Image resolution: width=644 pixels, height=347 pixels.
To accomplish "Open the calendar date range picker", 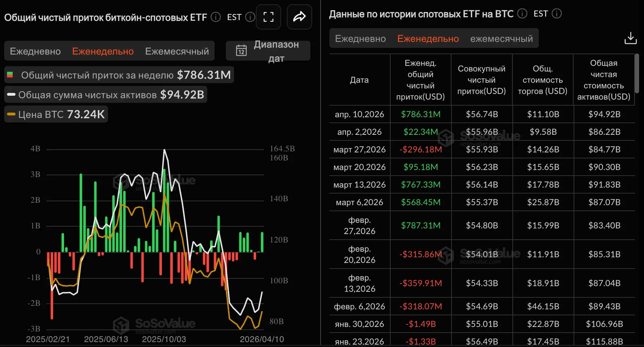I will (241, 50).
